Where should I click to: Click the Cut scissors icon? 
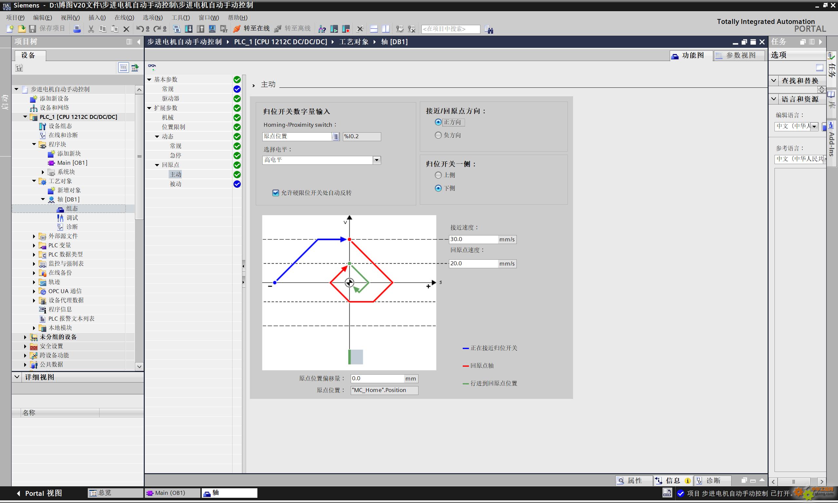(91, 29)
